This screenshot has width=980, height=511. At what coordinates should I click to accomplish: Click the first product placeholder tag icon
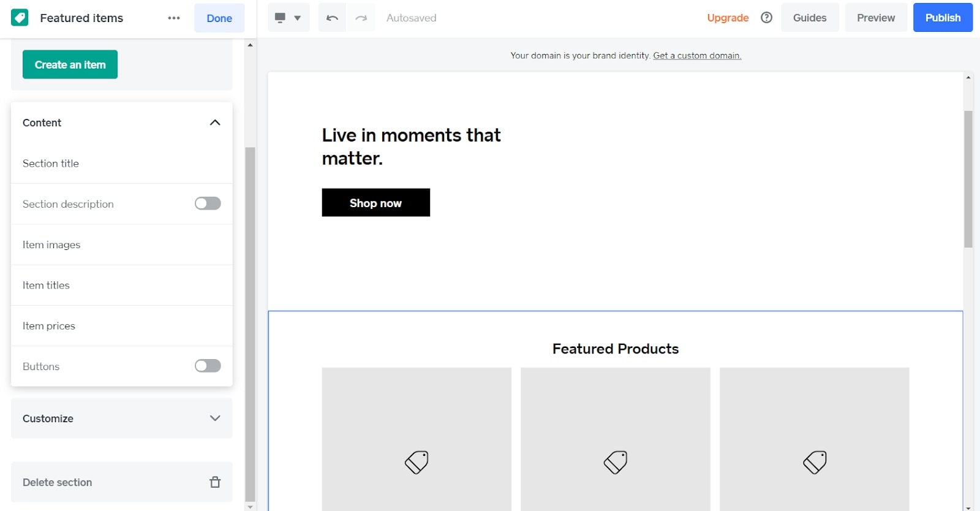click(x=417, y=462)
